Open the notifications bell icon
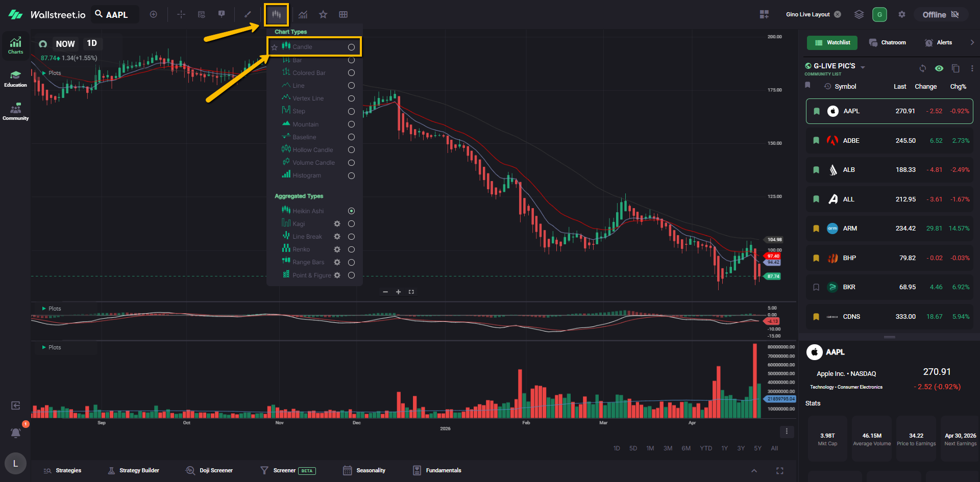Viewport: 980px width, 482px height. (16, 433)
